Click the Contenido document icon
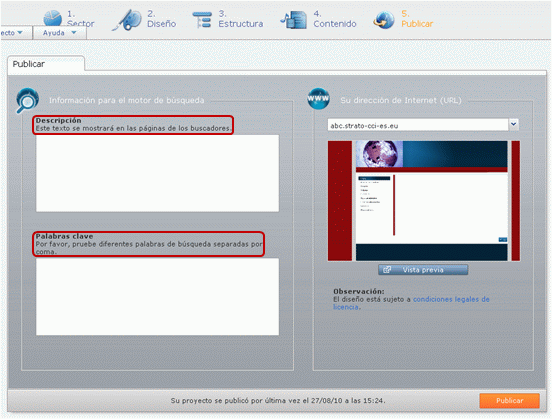 pyautogui.click(x=294, y=20)
